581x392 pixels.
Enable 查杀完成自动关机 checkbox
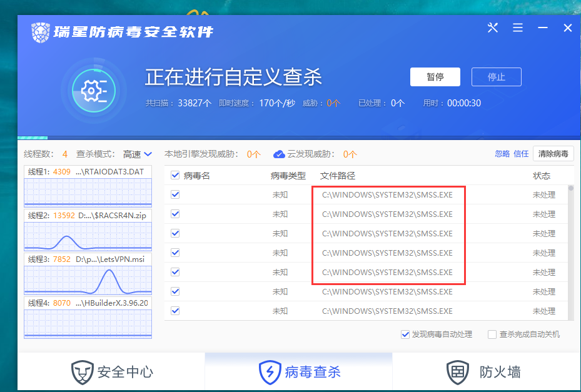[492, 334]
